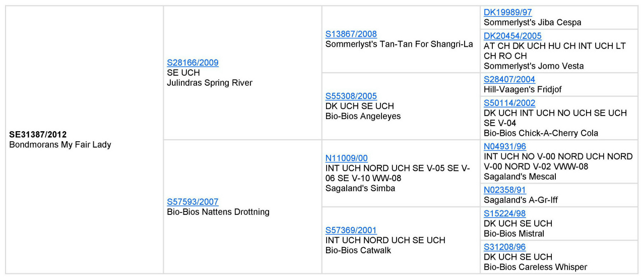Open the S57593/2007 registration link
Screen dimensions: 644x280
coord(192,202)
